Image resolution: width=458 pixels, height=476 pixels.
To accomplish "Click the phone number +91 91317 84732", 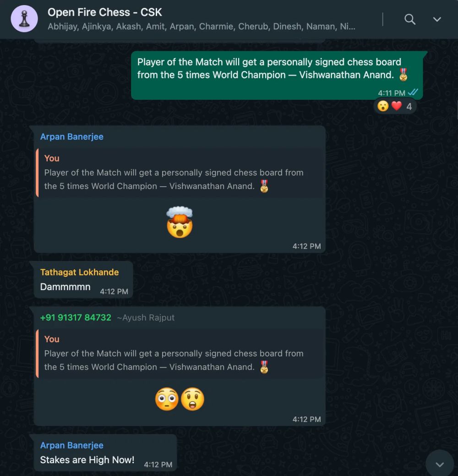I will click(76, 318).
